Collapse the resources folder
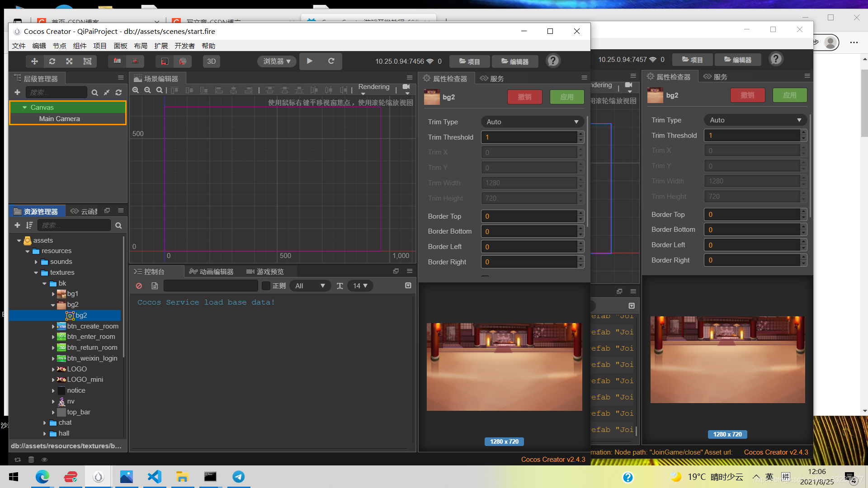Image resolution: width=868 pixels, height=488 pixels. [x=28, y=251]
